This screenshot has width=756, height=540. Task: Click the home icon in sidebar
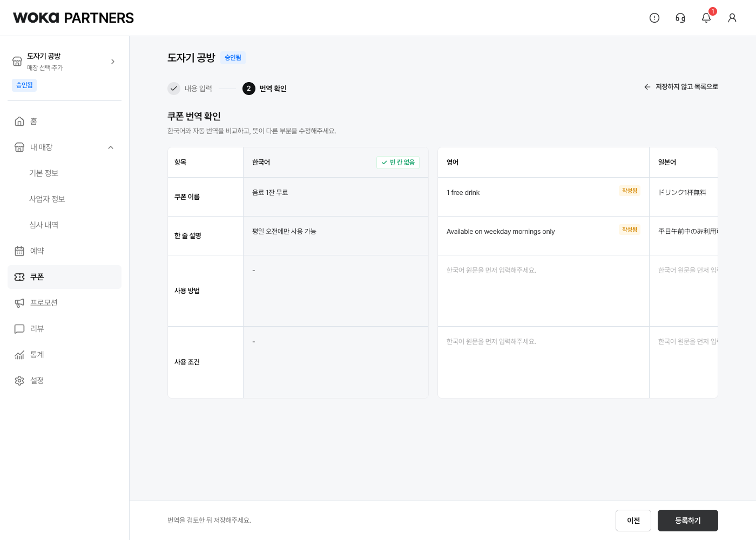coord(19,122)
